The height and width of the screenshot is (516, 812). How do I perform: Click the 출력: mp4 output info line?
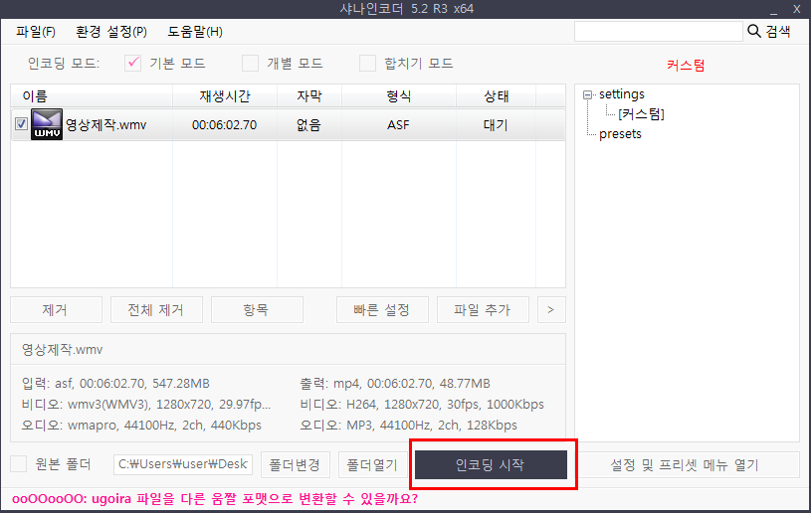click(395, 384)
